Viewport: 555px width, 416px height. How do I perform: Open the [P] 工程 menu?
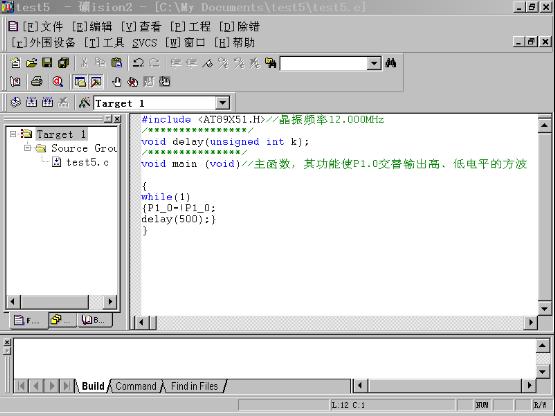tap(190, 27)
